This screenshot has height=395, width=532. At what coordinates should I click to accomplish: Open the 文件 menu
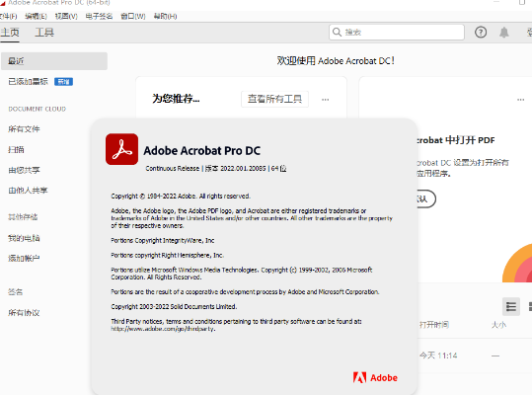click(x=8, y=16)
